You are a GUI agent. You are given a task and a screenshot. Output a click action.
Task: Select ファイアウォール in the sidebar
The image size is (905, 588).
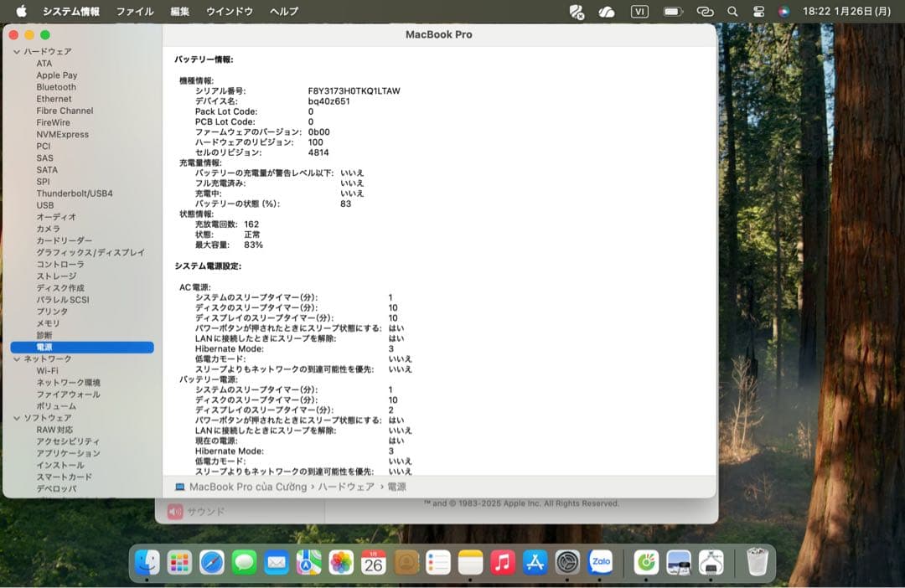click(x=68, y=395)
